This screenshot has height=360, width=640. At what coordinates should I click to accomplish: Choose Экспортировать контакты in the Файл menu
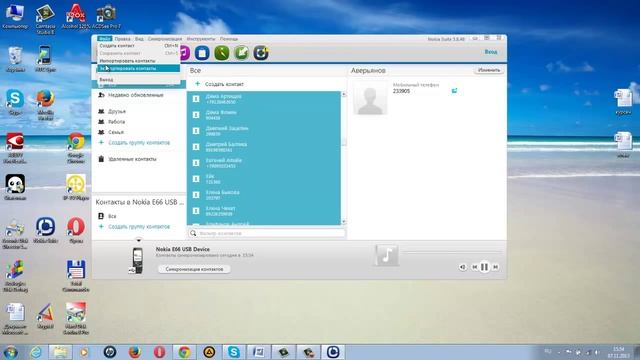tap(138, 69)
